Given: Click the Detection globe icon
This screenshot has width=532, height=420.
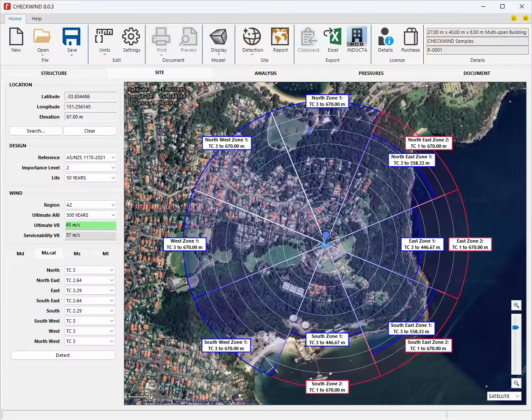Looking at the screenshot, I should pos(252,37).
